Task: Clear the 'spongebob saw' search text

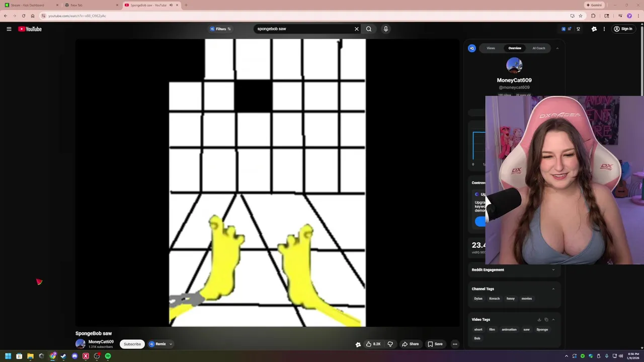Action: (357, 29)
